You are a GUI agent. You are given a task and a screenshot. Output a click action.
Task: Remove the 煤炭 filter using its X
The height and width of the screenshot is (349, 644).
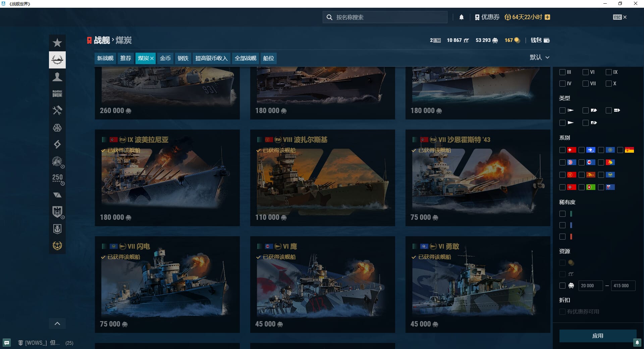pos(152,58)
